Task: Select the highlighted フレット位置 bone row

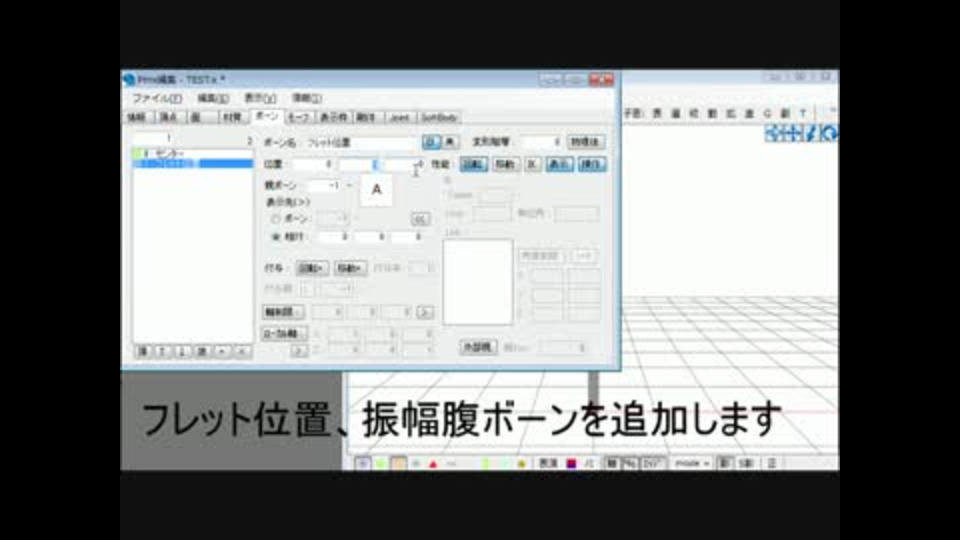Action: (x=192, y=163)
